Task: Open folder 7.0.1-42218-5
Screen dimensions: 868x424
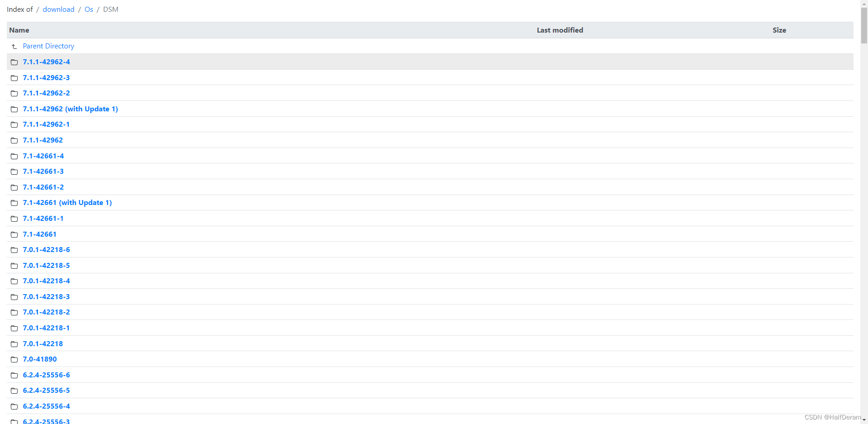Action: (x=47, y=266)
